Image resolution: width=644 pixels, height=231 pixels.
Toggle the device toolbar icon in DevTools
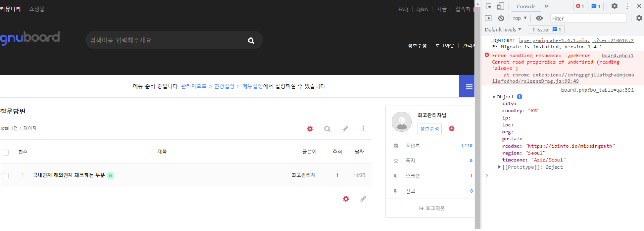click(500, 6)
